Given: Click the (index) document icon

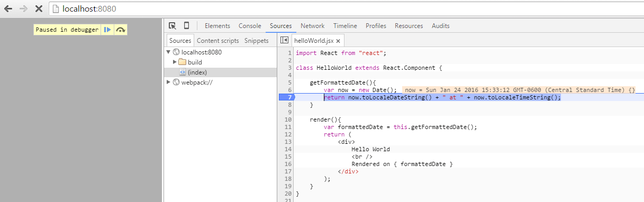Looking at the screenshot, I should [x=183, y=72].
